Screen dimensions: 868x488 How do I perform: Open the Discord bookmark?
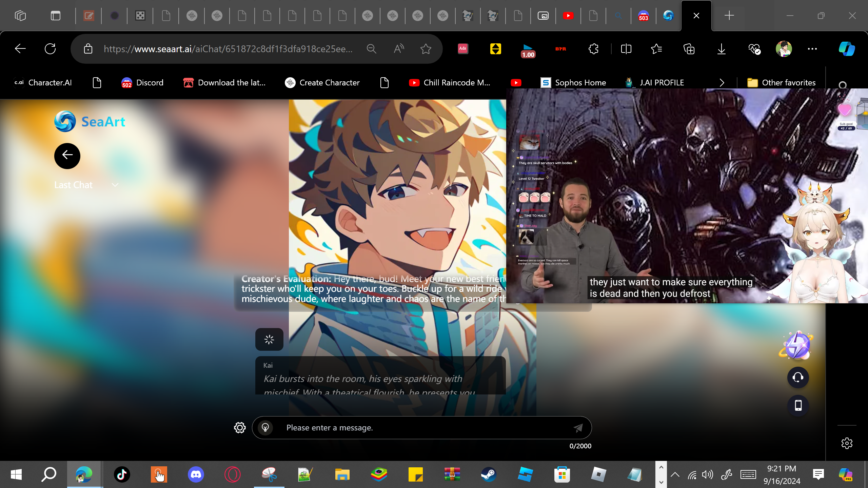(142, 83)
